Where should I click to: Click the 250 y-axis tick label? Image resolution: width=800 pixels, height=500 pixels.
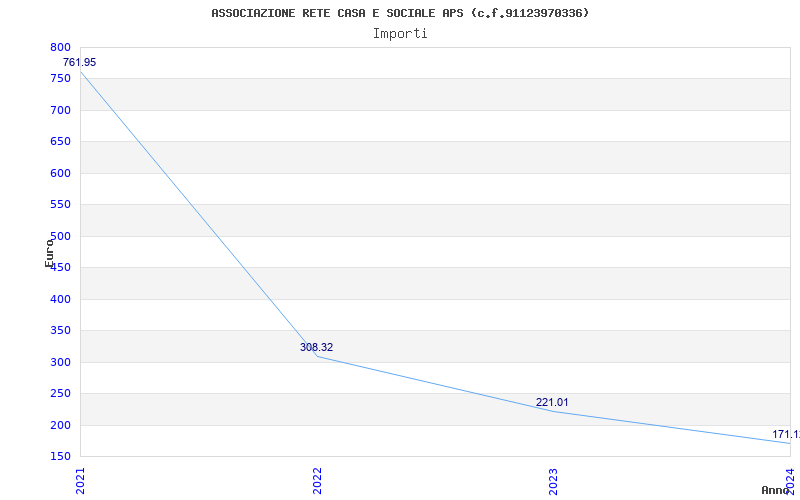point(60,393)
